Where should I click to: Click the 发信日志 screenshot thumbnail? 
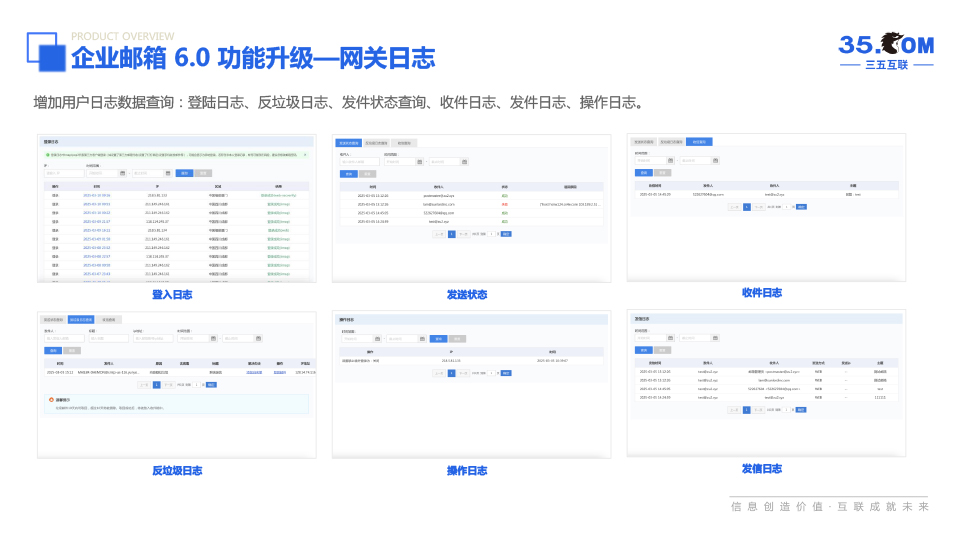click(x=765, y=380)
